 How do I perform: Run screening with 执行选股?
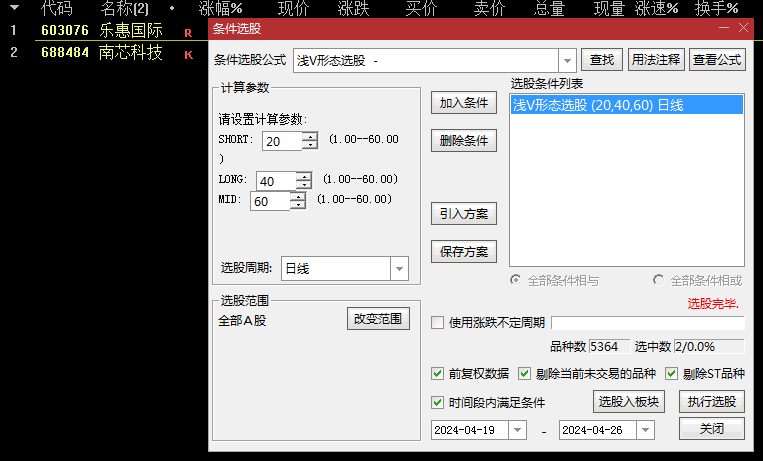click(712, 402)
